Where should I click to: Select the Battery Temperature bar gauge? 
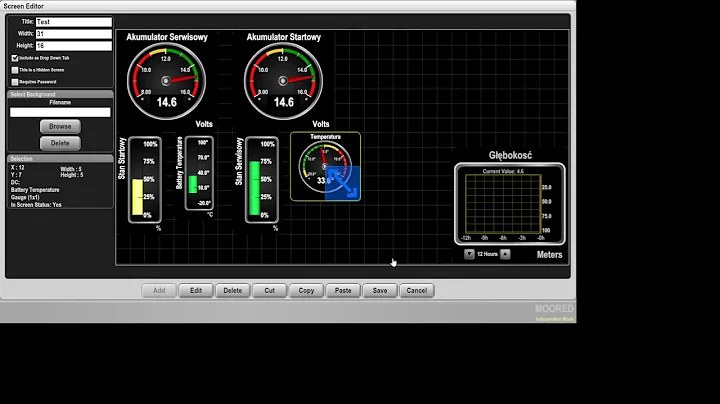coord(199,174)
